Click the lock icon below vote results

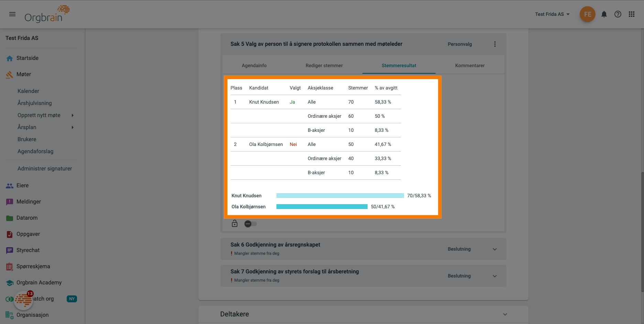pyautogui.click(x=234, y=223)
